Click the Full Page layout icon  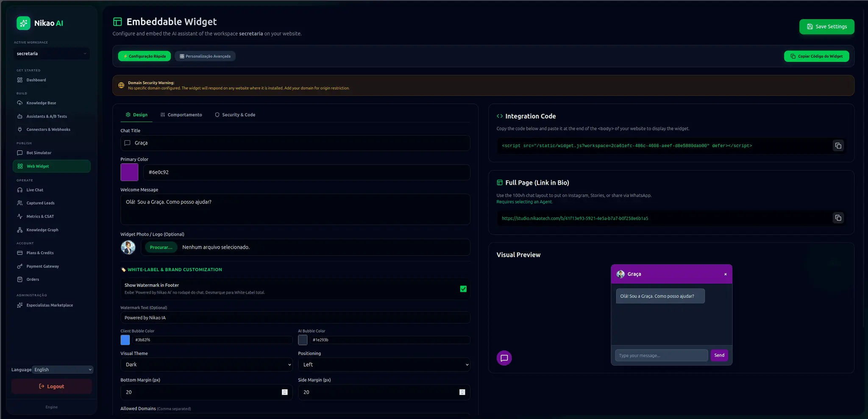500,183
